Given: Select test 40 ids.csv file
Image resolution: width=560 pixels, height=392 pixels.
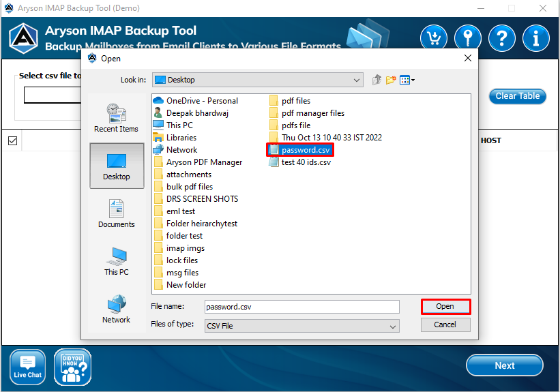Looking at the screenshot, I should point(300,162).
